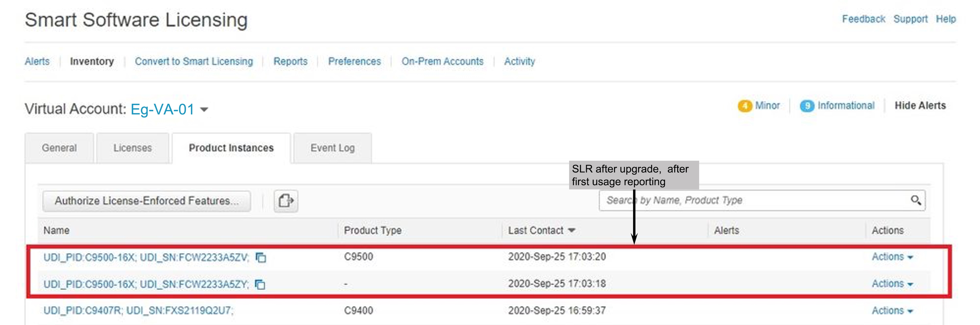This screenshot has width=980, height=325.
Task: Click the export product instances icon
Action: [286, 201]
